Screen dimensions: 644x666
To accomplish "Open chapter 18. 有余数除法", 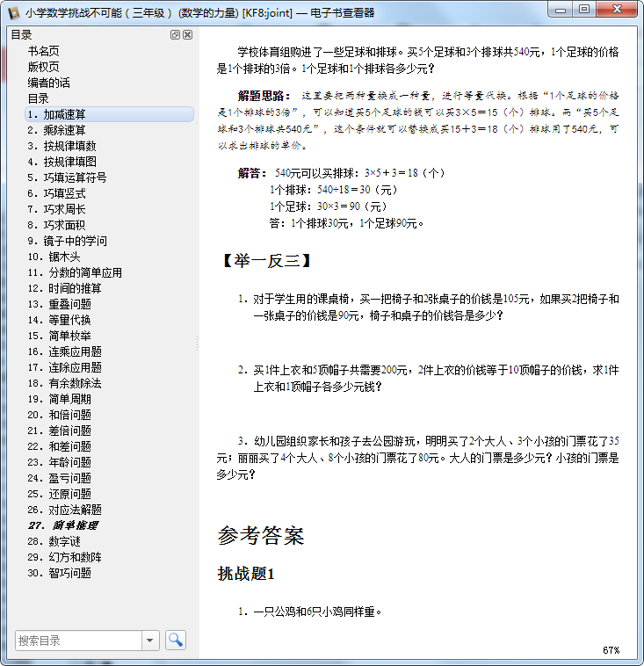I will coord(64,383).
